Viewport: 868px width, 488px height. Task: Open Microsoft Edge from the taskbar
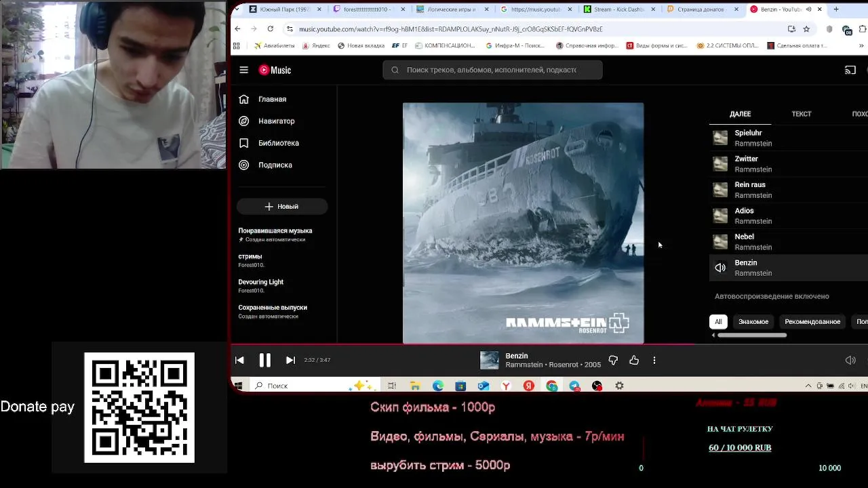pyautogui.click(x=438, y=386)
